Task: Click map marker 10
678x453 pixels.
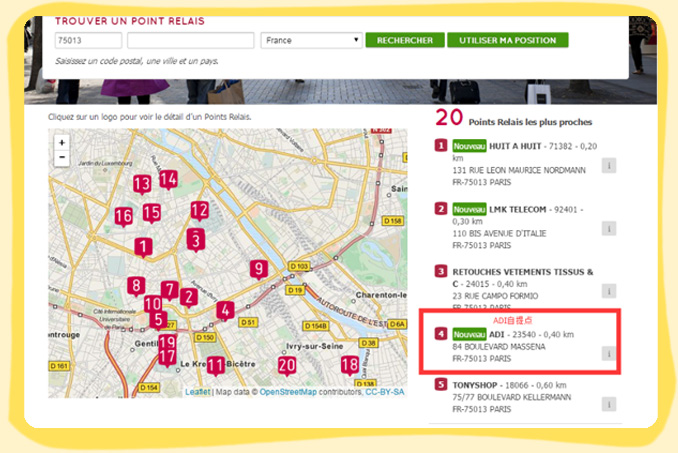Action: [x=152, y=304]
